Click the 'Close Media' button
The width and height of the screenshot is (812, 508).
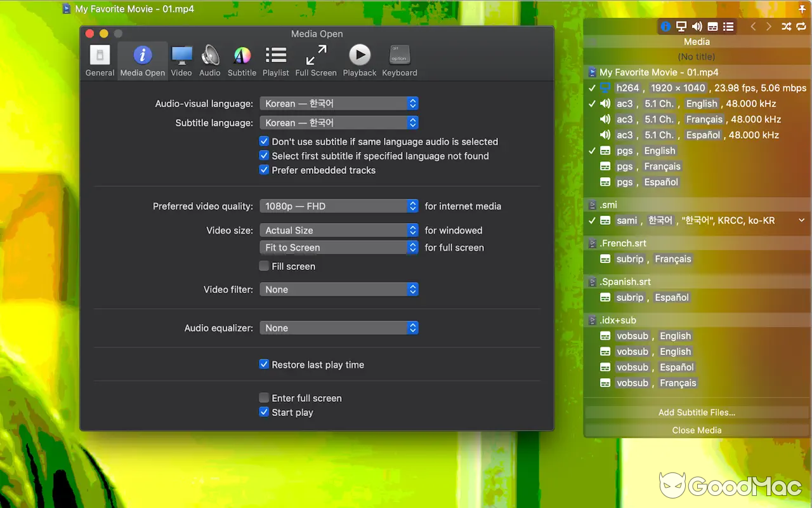697,430
